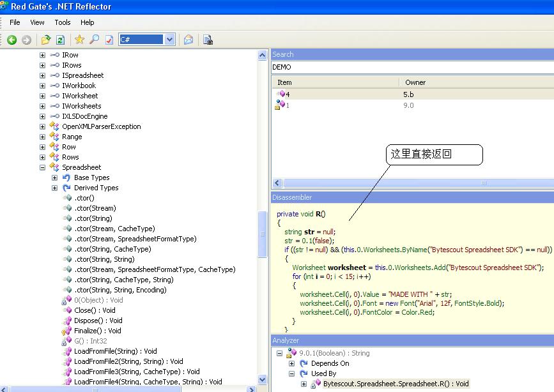The width and height of the screenshot is (554, 392).
Task: Expand the IWorkbook interface node
Action: (x=42, y=86)
